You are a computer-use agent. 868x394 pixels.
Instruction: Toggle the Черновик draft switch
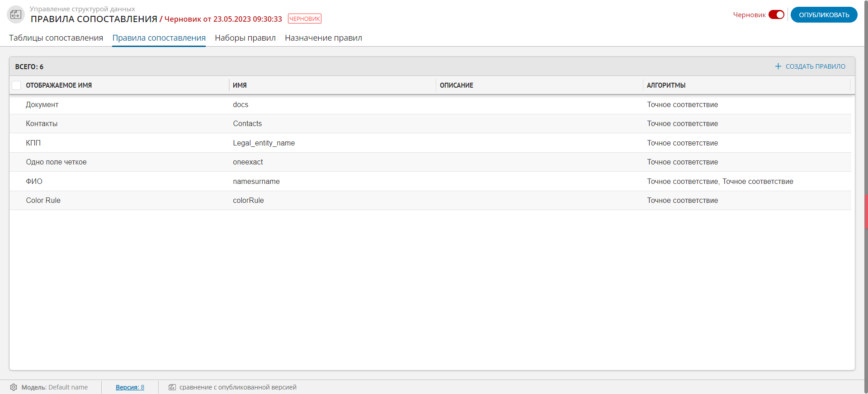pos(776,15)
